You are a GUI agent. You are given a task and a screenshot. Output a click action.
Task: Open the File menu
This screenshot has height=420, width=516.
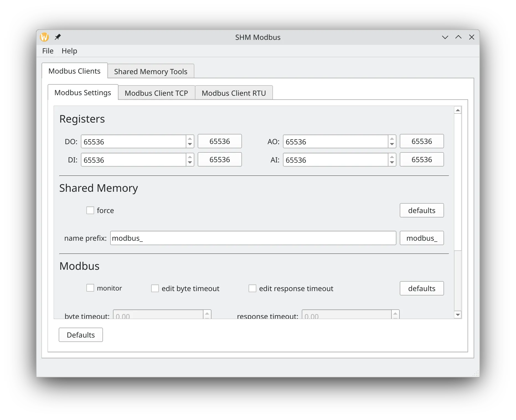pyautogui.click(x=48, y=51)
